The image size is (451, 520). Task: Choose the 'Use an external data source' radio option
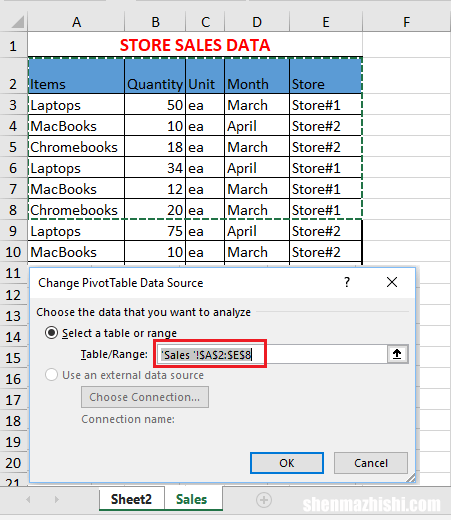pos(51,375)
